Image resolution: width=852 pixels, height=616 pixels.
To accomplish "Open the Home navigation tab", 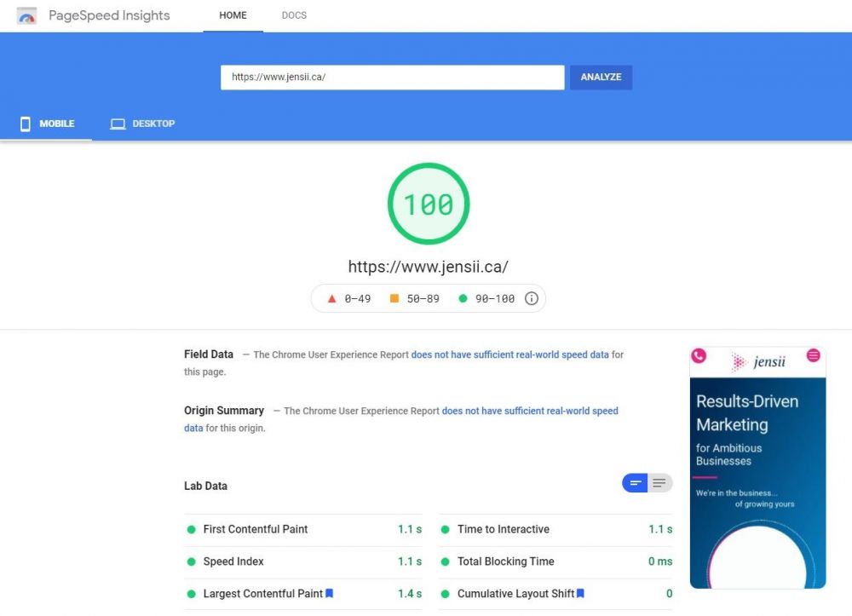I will coord(233,15).
